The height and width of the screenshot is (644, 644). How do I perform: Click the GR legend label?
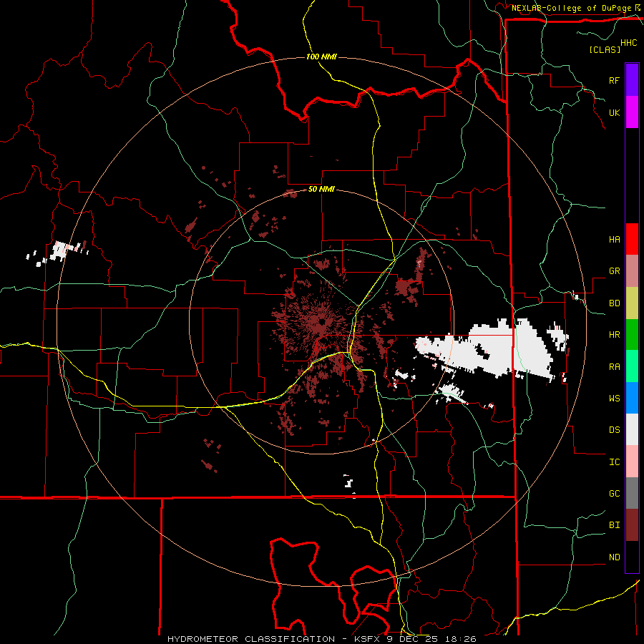(614, 271)
